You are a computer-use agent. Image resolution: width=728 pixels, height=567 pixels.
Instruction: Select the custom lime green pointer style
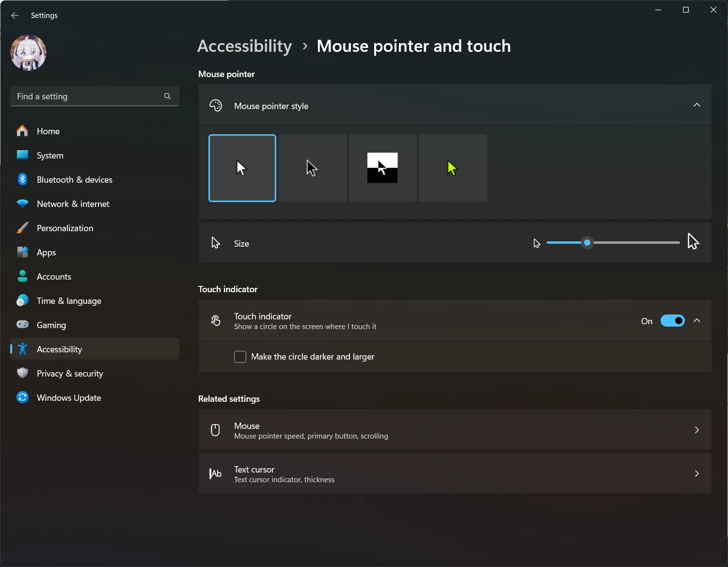coord(453,168)
